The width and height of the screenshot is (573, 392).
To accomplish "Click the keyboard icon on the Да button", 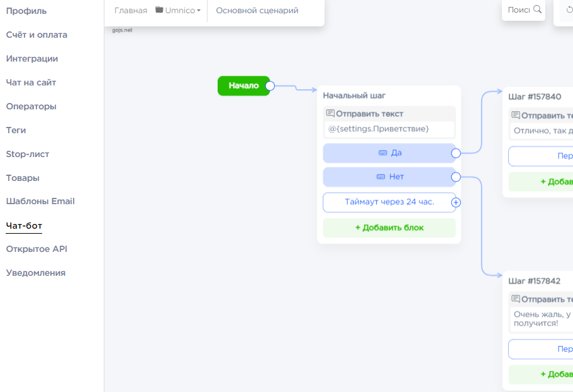I will 382,153.
